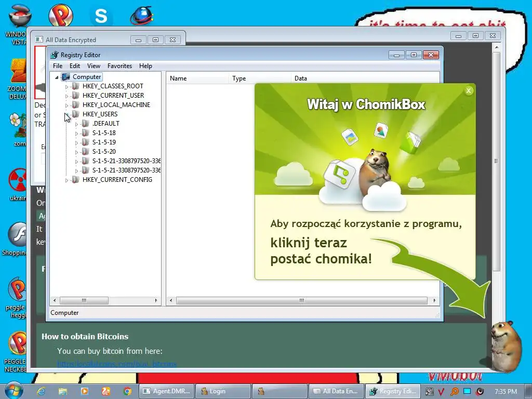Open Windows Explorer from the taskbar

pyautogui.click(x=62, y=391)
